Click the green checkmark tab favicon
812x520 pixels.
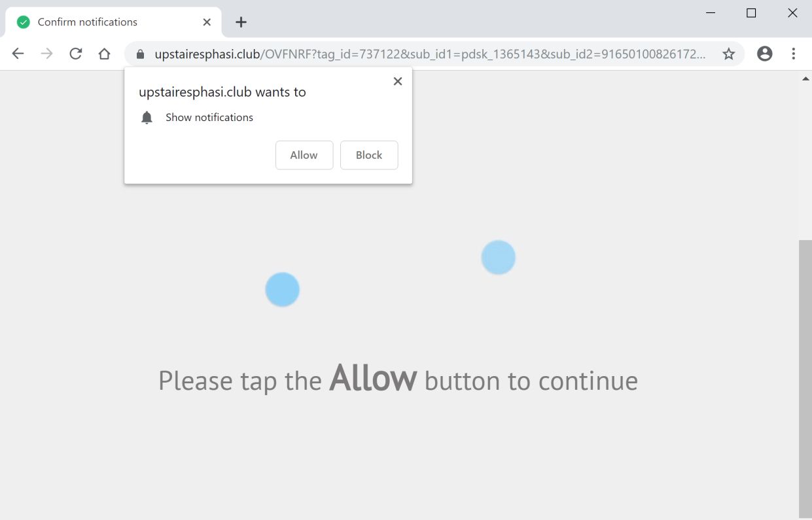click(x=24, y=22)
